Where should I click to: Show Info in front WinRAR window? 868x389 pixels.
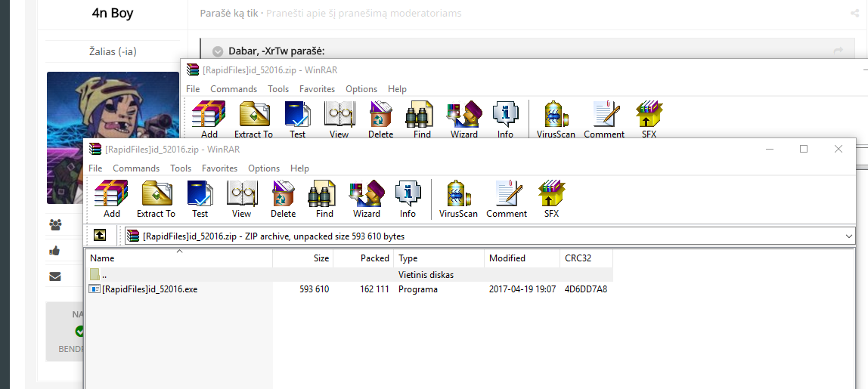tap(408, 199)
